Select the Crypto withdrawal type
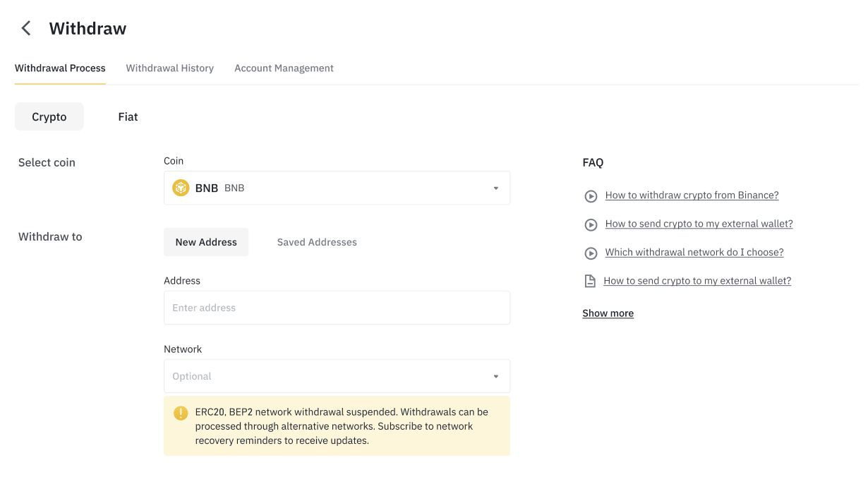The image size is (868, 494). point(49,116)
